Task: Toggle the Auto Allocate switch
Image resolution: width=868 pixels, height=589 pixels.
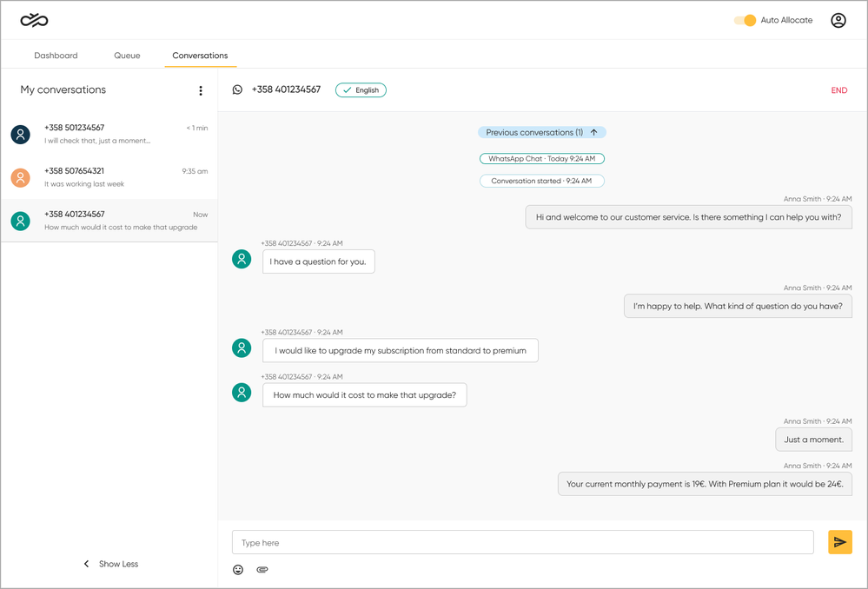Action: click(745, 20)
